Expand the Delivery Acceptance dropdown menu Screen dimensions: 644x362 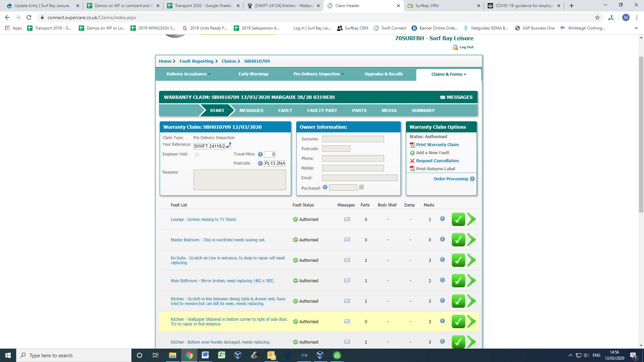point(189,74)
